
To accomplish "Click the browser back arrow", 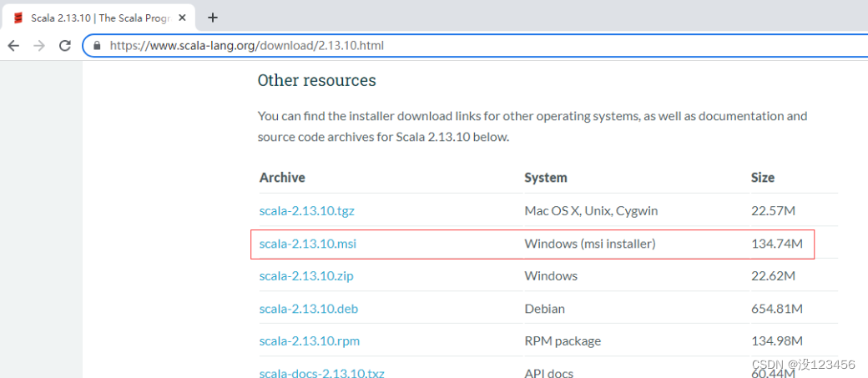I will tap(13, 45).
